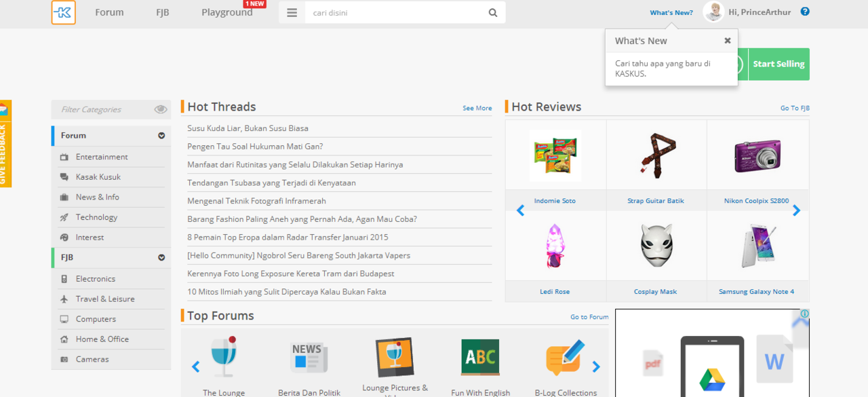Show previous Hot Reviews items
Image resolution: width=868 pixels, height=397 pixels.
521,210
